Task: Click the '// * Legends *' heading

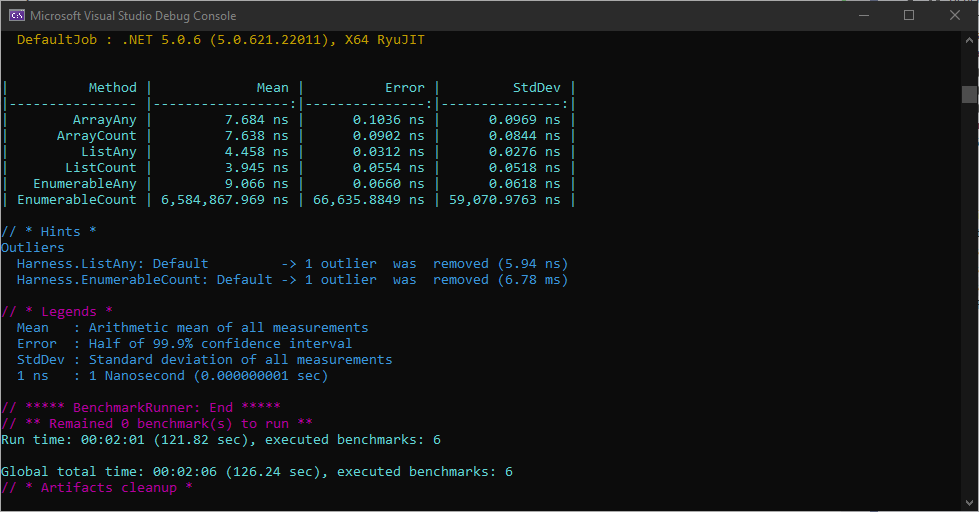Action: pos(57,312)
